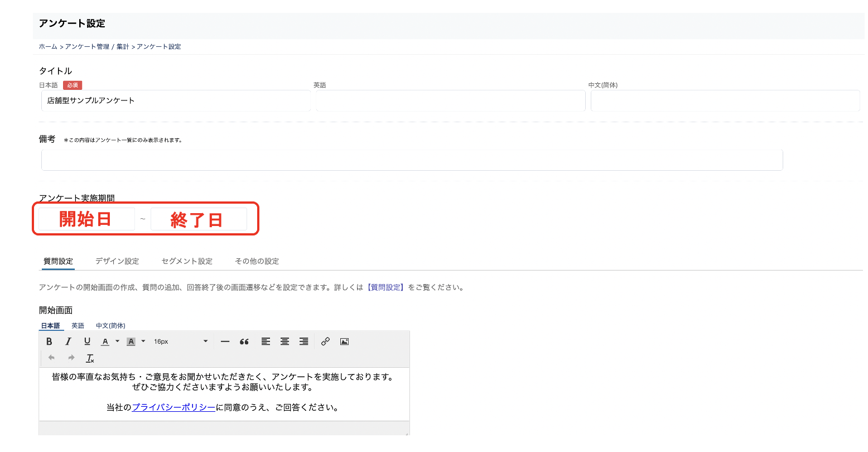
Task: Align text to the right
Action: 303,341
